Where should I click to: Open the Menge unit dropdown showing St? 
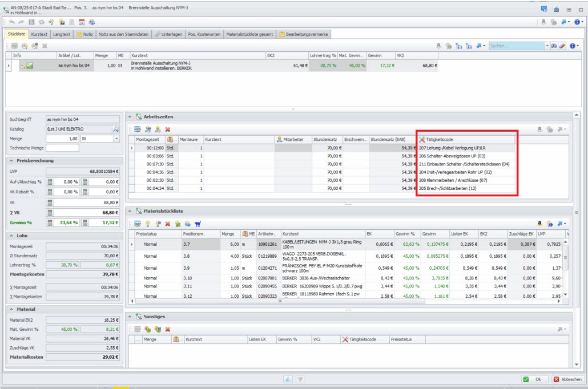[116, 139]
